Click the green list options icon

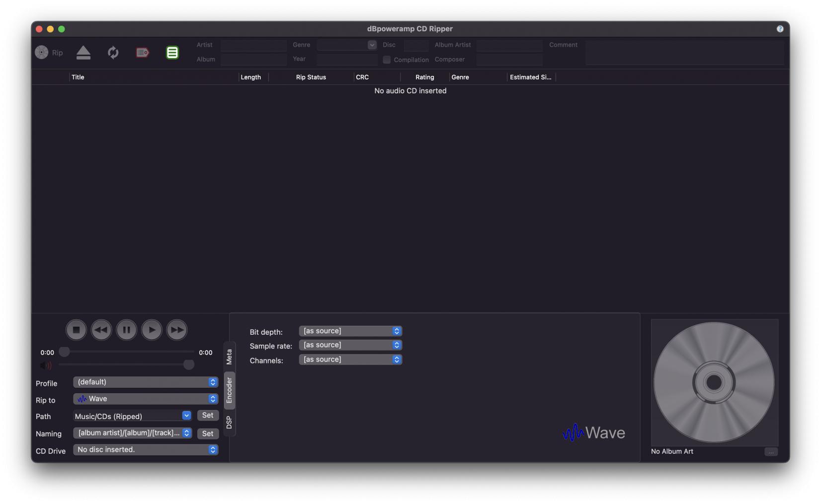pyautogui.click(x=172, y=53)
